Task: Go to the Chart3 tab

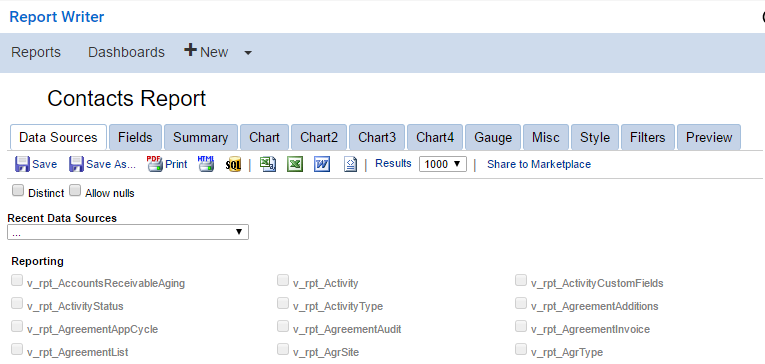Action: tap(377, 137)
